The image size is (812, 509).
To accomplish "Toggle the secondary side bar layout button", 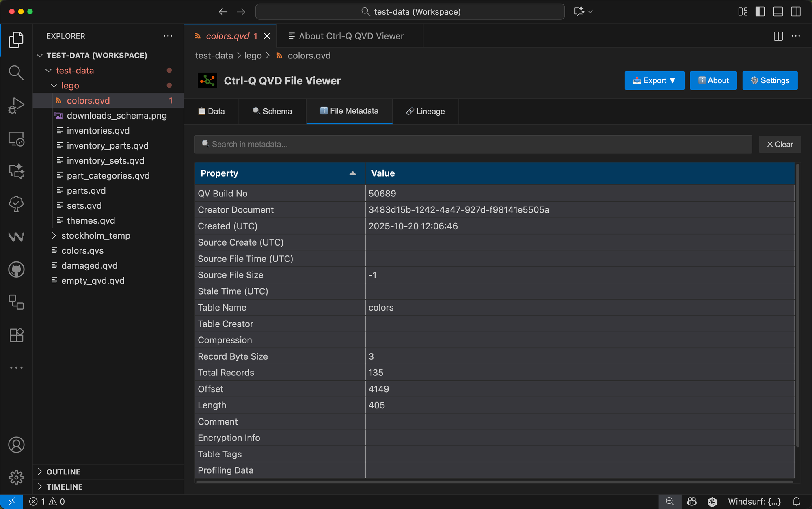I will (x=796, y=12).
